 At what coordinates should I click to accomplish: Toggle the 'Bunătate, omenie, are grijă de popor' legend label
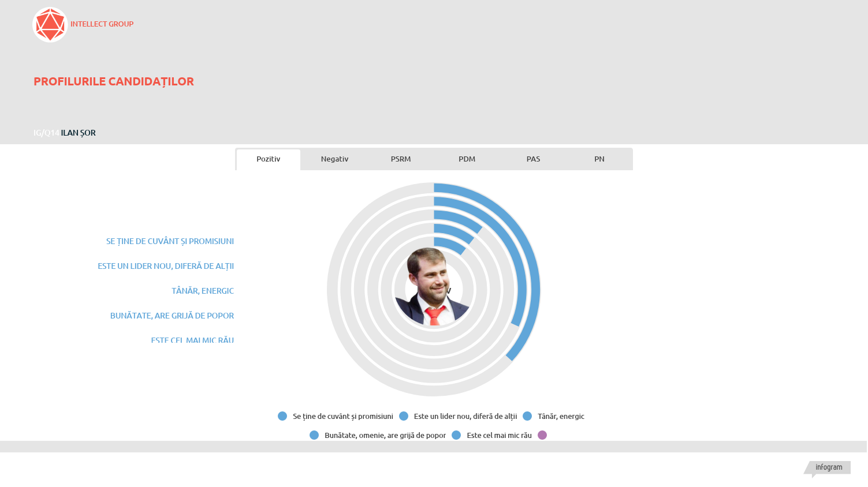[385, 436]
